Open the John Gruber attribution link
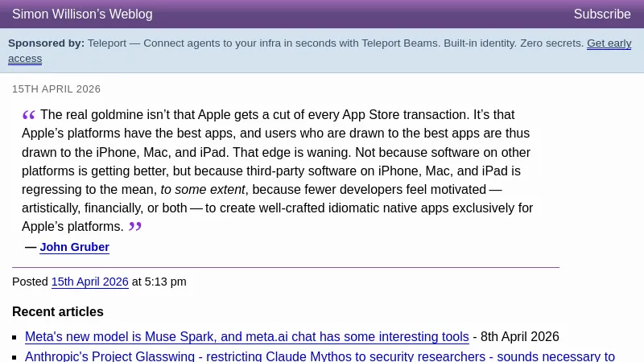This screenshot has height=362, width=644. pos(74,247)
